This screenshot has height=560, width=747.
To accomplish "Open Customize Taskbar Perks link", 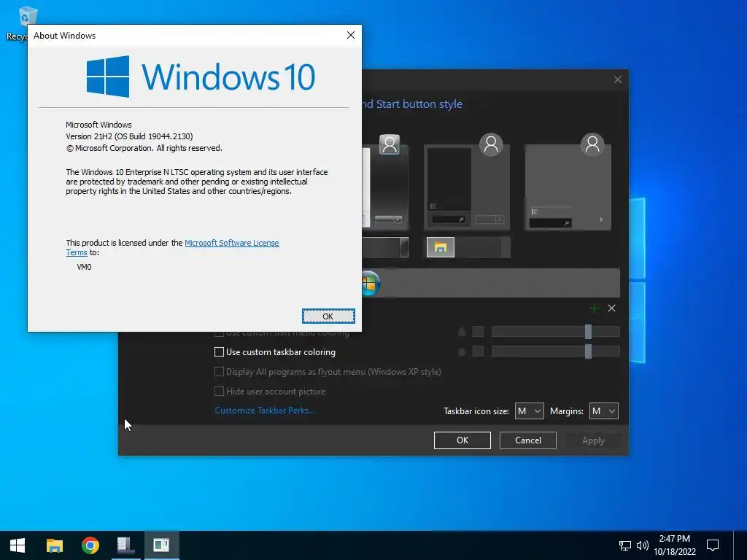I will [x=264, y=411].
